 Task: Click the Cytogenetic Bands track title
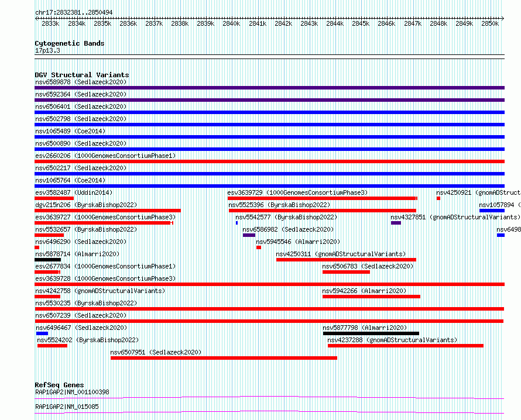click(x=70, y=43)
